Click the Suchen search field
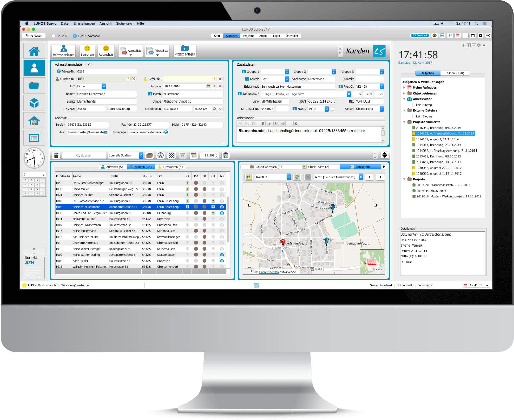 pos(84,155)
